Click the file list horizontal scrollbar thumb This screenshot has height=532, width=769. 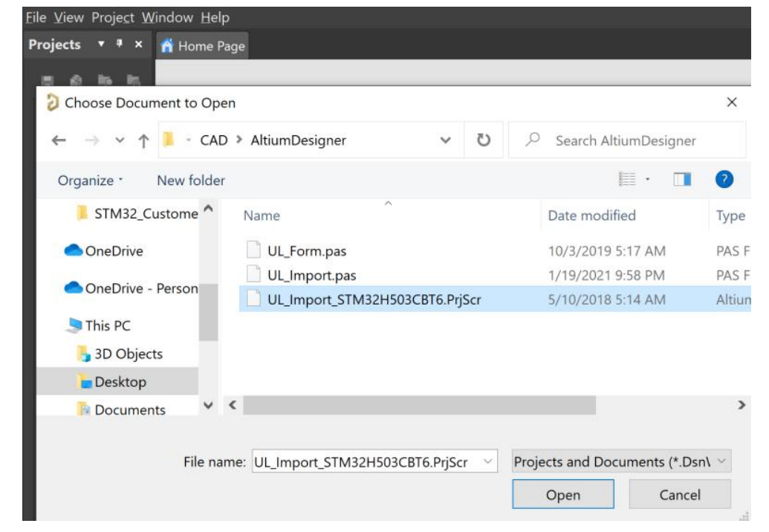coord(419,406)
